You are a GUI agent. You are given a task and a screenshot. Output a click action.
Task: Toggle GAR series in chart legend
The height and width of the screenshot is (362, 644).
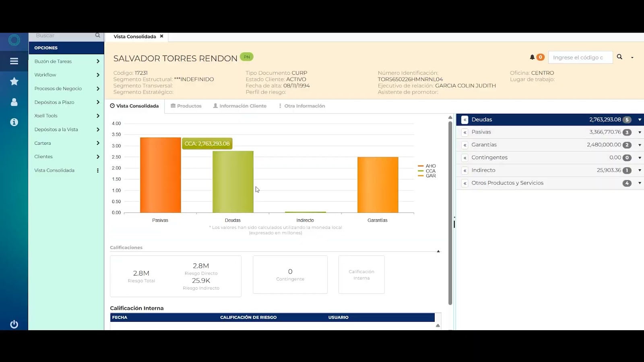[x=427, y=176]
